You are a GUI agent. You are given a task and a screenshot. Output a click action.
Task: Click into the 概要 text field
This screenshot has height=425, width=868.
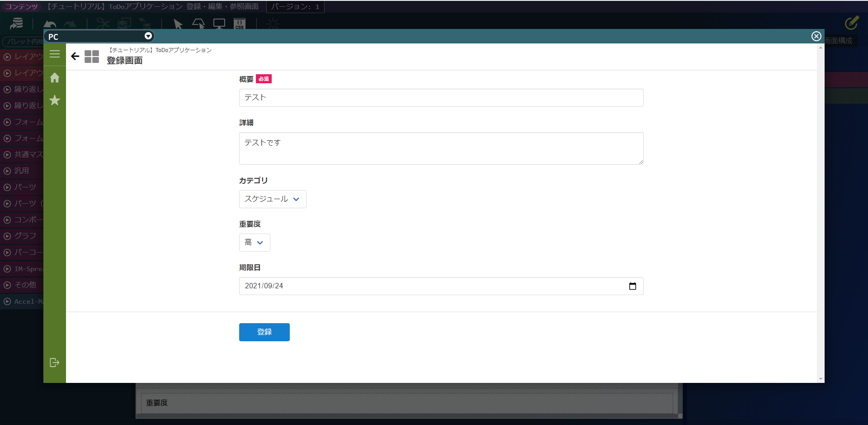pyautogui.click(x=441, y=98)
